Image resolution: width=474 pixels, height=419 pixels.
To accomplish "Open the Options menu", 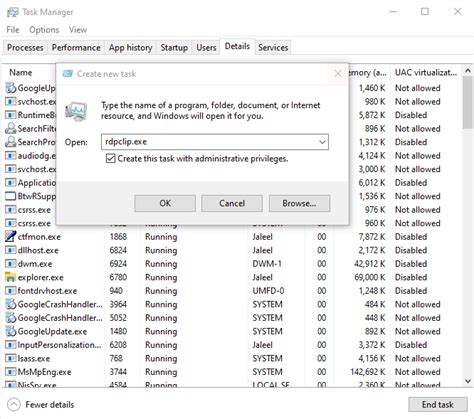I will click(44, 30).
